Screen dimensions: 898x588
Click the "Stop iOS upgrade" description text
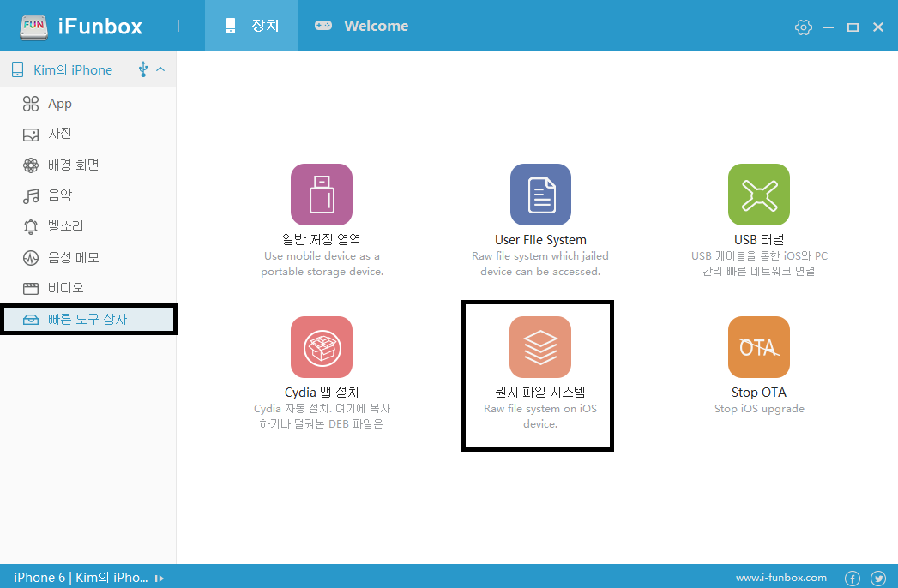[759, 409]
